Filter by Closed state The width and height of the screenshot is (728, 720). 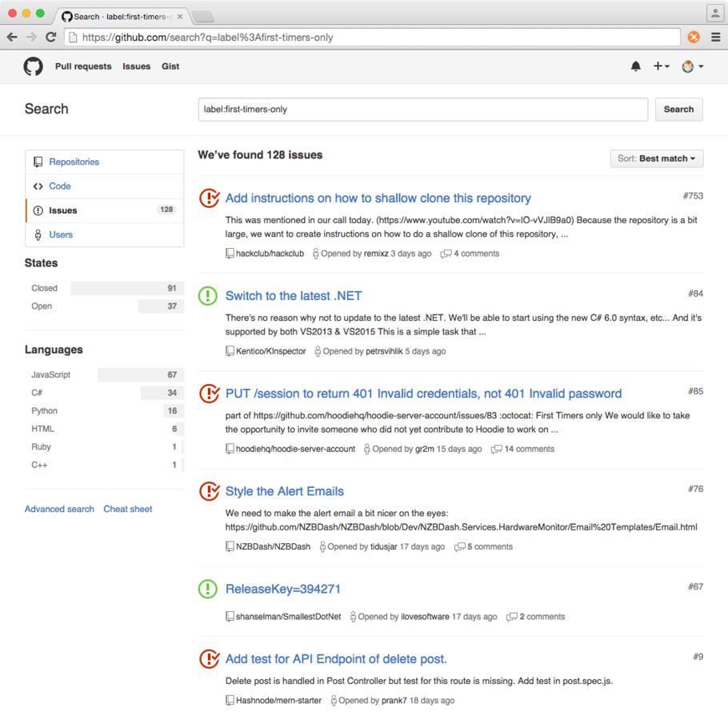pyautogui.click(x=105, y=288)
